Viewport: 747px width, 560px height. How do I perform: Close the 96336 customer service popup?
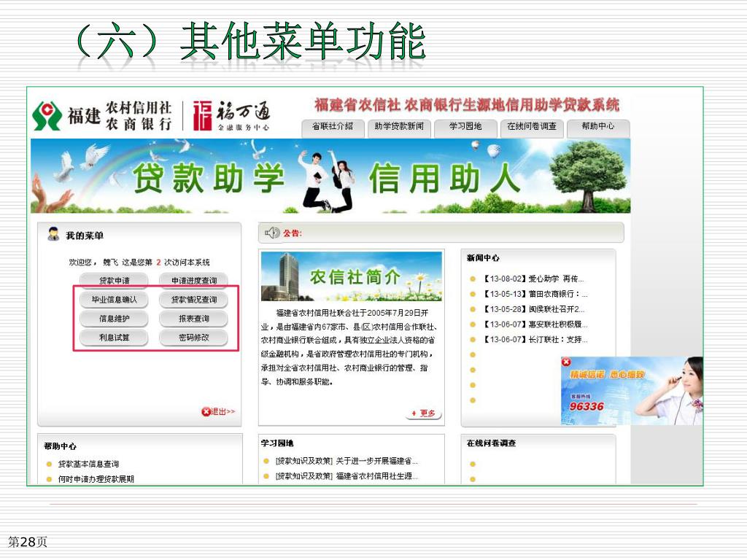[566, 362]
